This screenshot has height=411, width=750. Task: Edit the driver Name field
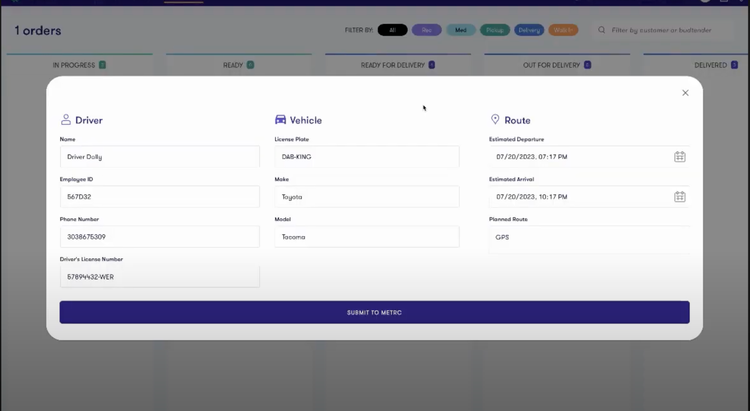(159, 157)
